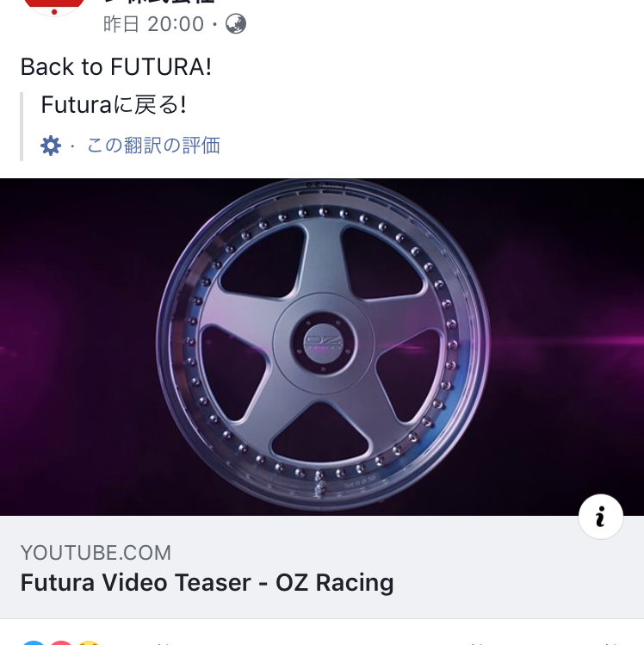The width and height of the screenshot is (644, 645).
Task: Rate this translation via この翻訳の評価
Action: pyautogui.click(x=153, y=146)
